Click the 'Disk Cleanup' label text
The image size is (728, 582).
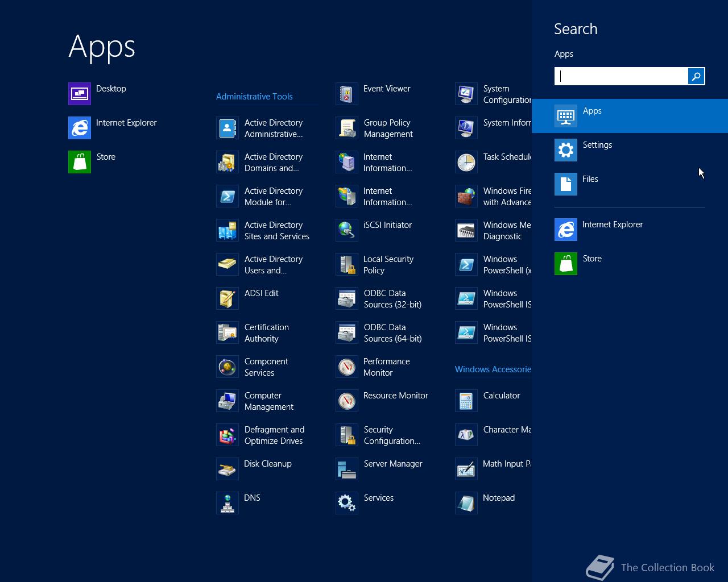pos(268,464)
